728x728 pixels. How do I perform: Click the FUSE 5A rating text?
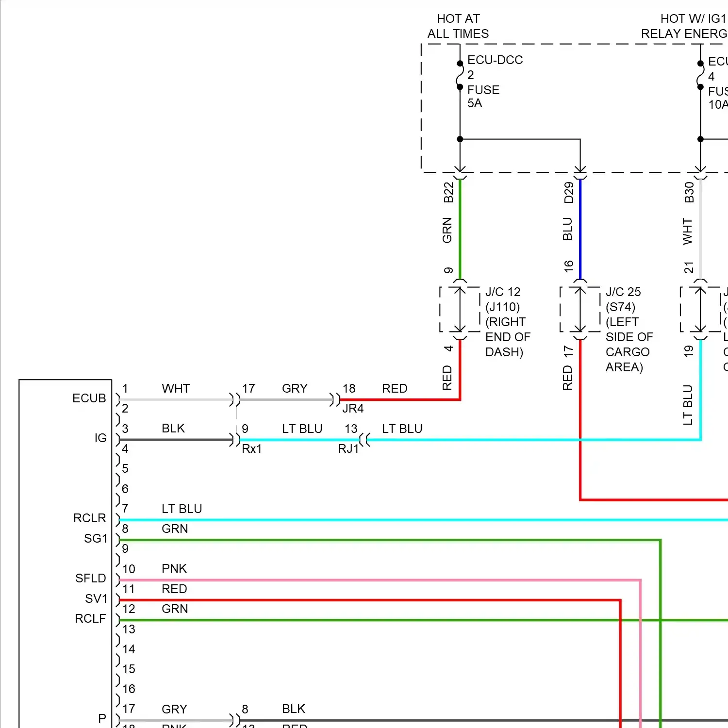click(x=483, y=97)
